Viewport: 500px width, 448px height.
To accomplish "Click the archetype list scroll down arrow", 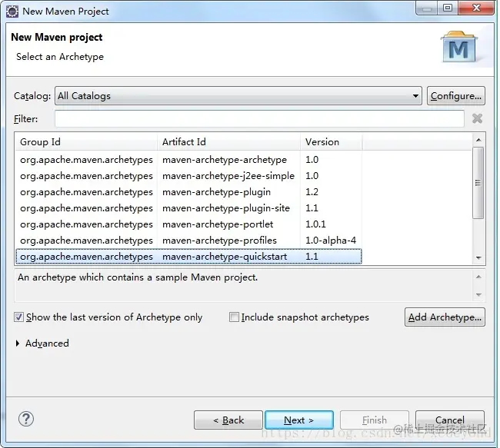I will pos(478,257).
